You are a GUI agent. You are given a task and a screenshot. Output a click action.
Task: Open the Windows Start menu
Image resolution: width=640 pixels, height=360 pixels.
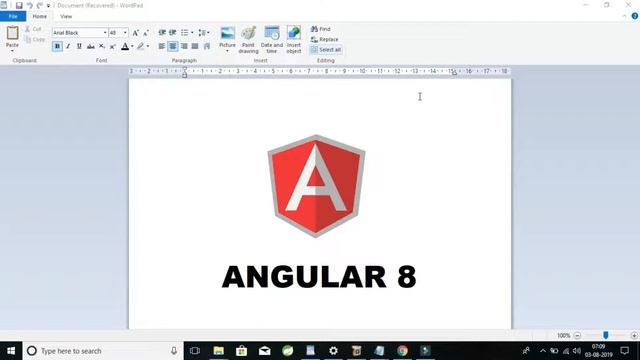pos(11,351)
